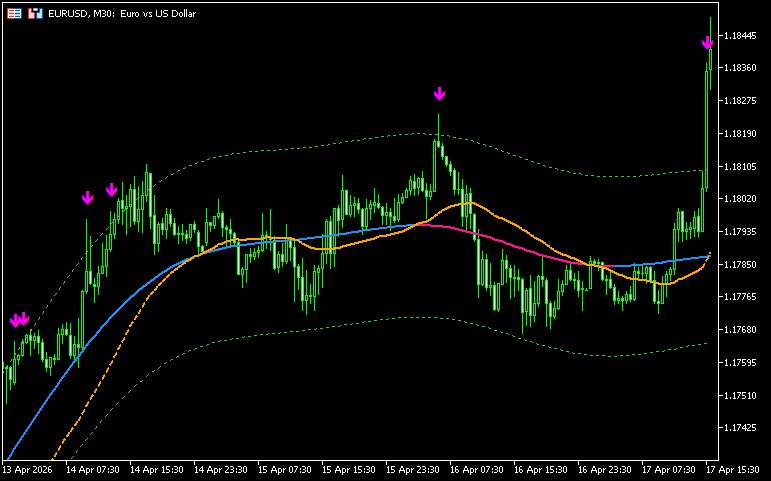The height and width of the screenshot is (481, 771).
Task: Click the price label 1.17935
Action: click(x=740, y=231)
